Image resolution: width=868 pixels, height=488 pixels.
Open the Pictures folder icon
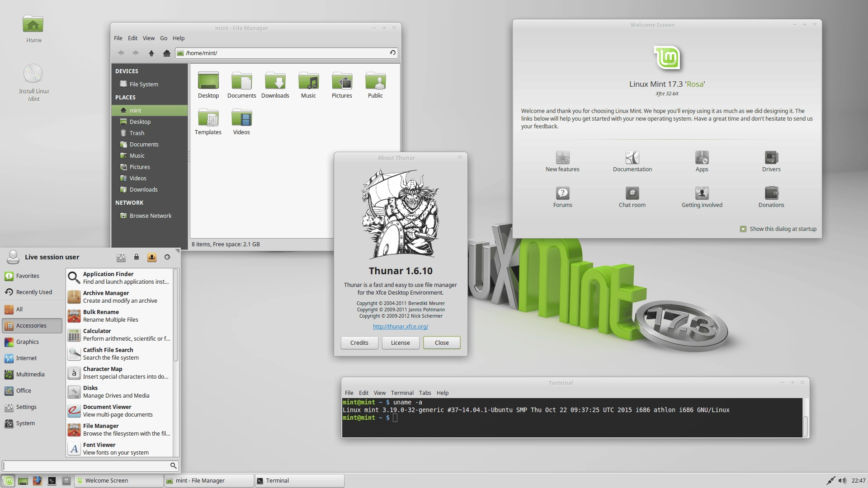pyautogui.click(x=342, y=84)
